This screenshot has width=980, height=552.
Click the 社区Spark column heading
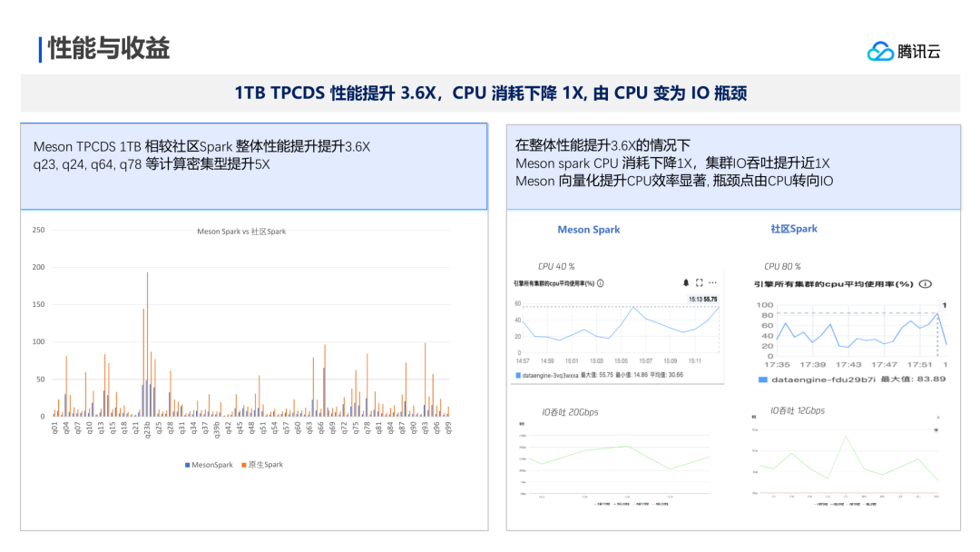[794, 229]
